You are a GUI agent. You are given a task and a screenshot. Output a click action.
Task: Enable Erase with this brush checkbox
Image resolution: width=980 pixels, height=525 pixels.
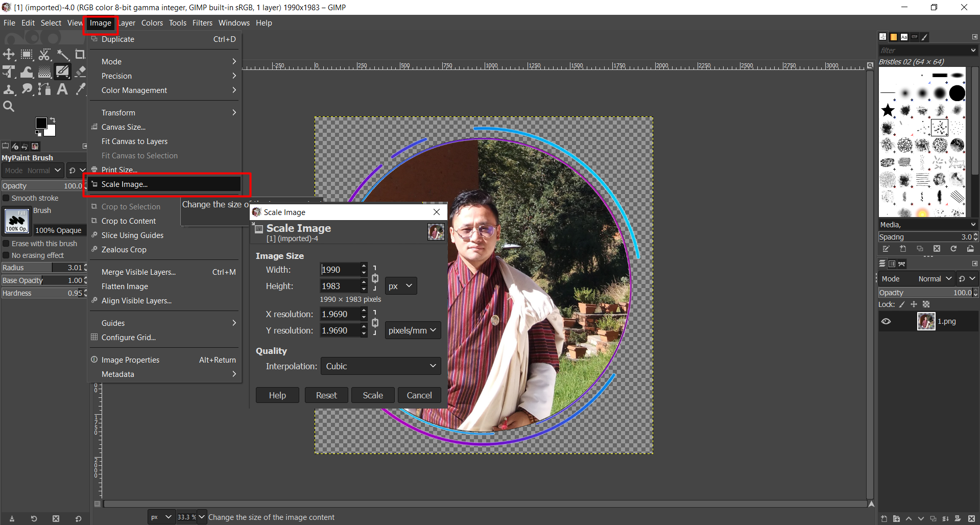(x=6, y=244)
